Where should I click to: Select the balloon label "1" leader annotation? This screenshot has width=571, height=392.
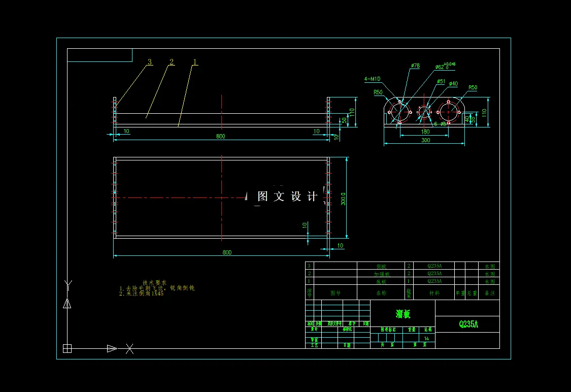pos(195,62)
